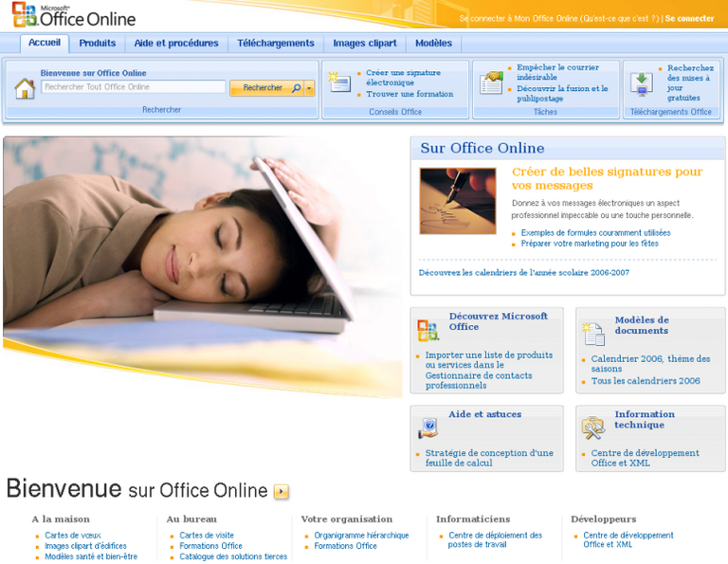The width and height of the screenshot is (728, 564).
Task: Open Trouver une formation link
Action: click(409, 94)
